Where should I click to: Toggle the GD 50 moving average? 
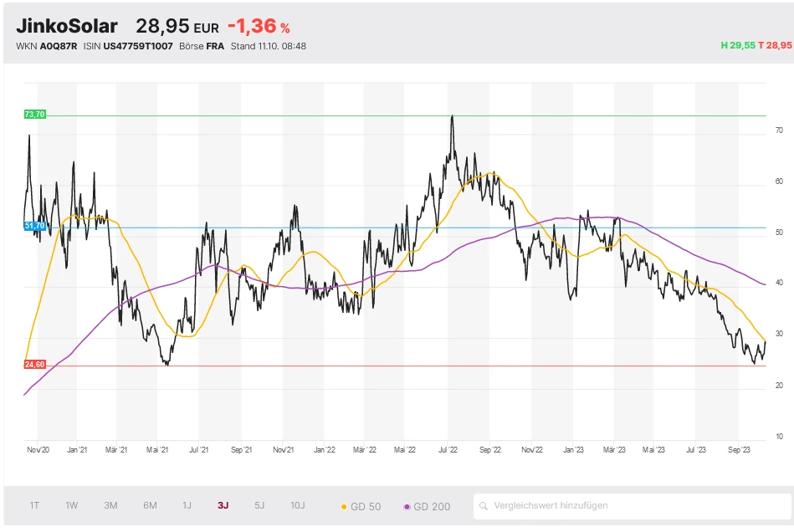(x=361, y=506)
